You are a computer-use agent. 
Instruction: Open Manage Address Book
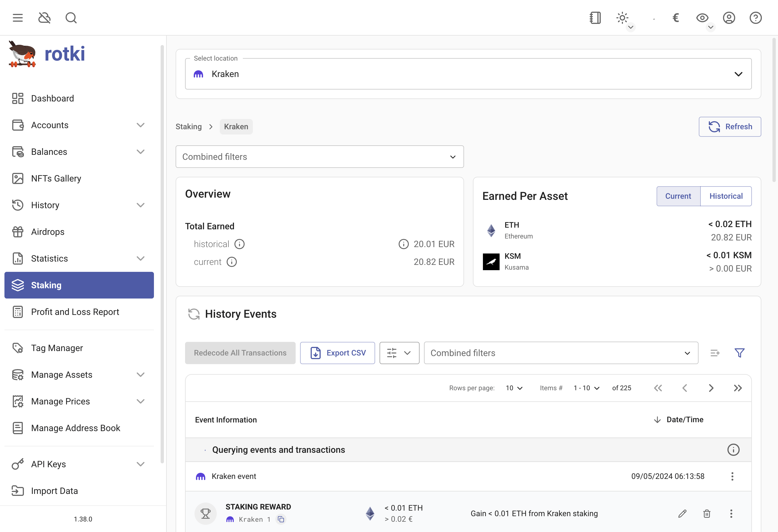pos(79,428)
